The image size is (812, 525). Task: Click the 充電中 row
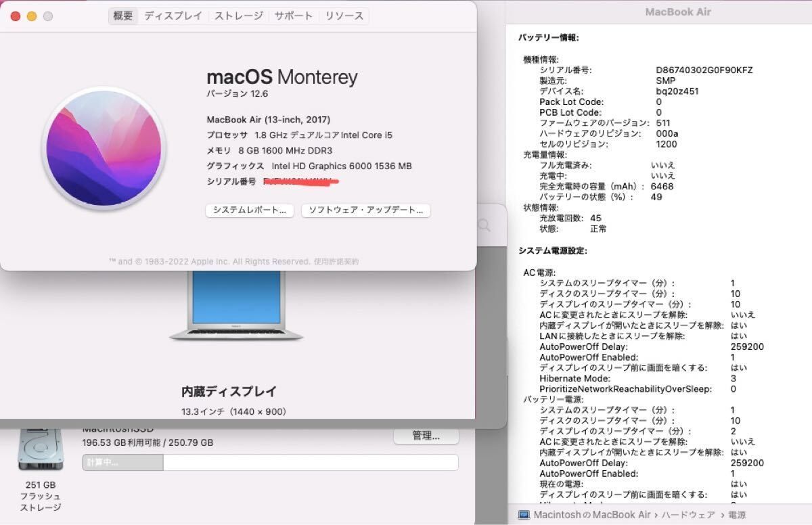tap(607, 176)
